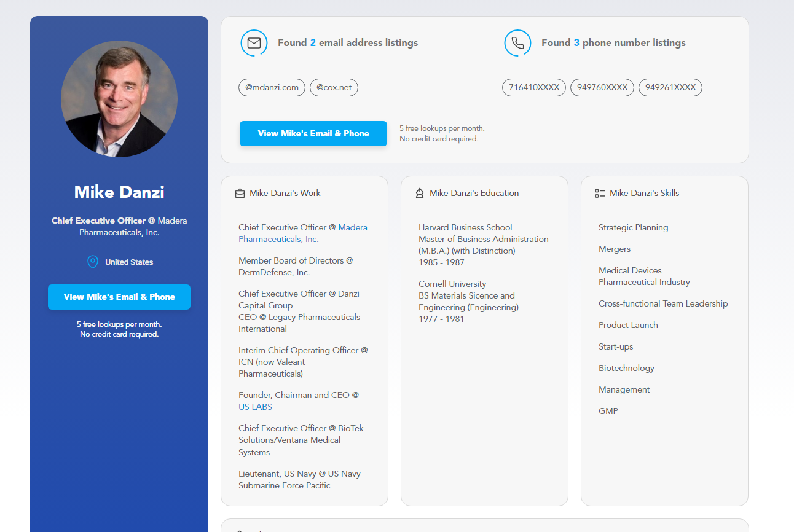Click the "Mike Danzi's Work" card title
The image size is (794, 532).
point(285,193)
